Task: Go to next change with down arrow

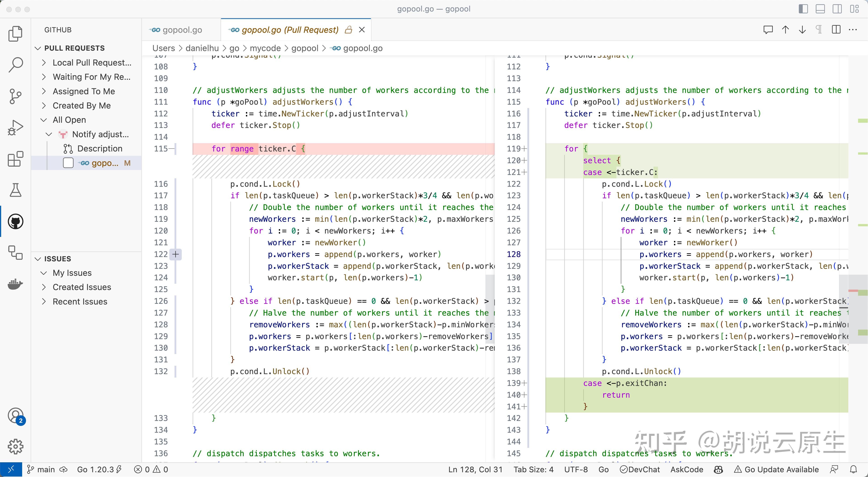Action: click(802, 30)
